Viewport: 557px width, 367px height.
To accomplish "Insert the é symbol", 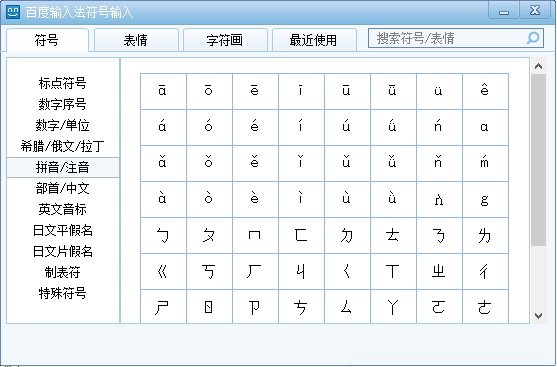I will pyautogui.click(x=255, y=128).
